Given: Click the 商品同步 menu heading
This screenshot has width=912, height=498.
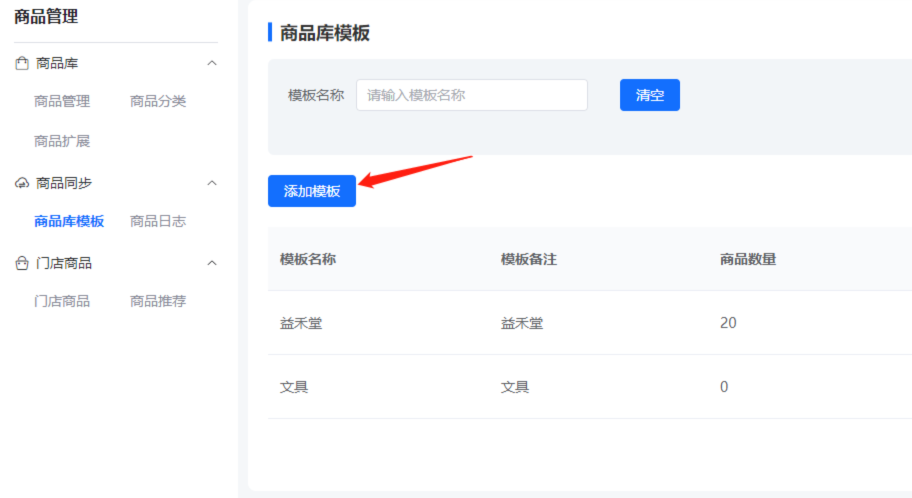Looking at the screenshot, I should [64, 183].
